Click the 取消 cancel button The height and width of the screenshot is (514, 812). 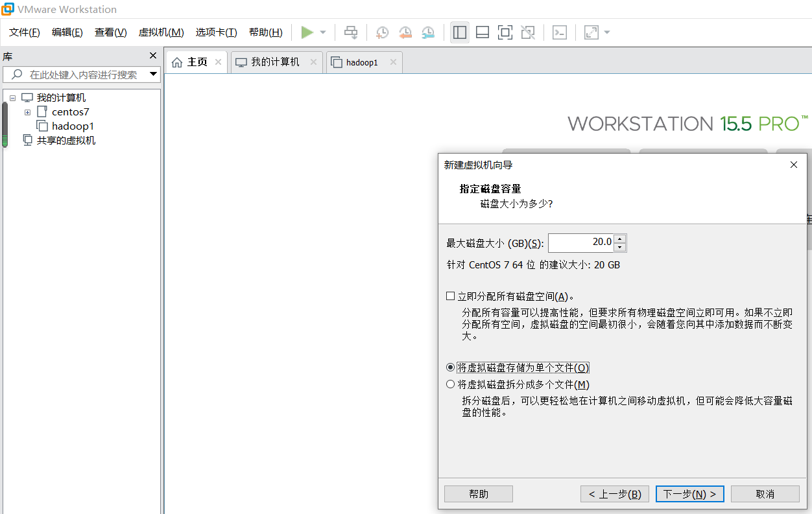765,494
